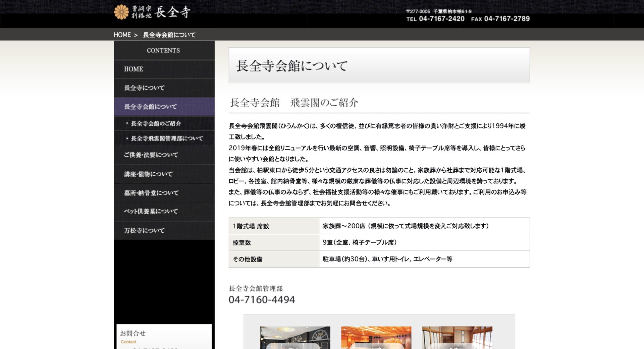The width and height of the screenshot is (644, 349).
Task: Click the TEL 04-7167-2420 header number
Action: tap(435, 19)
